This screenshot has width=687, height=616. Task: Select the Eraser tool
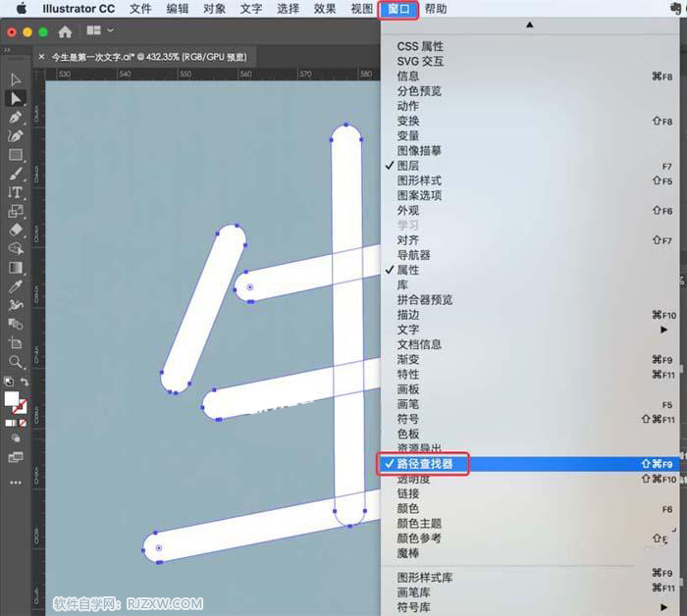[x=16, y=230]
